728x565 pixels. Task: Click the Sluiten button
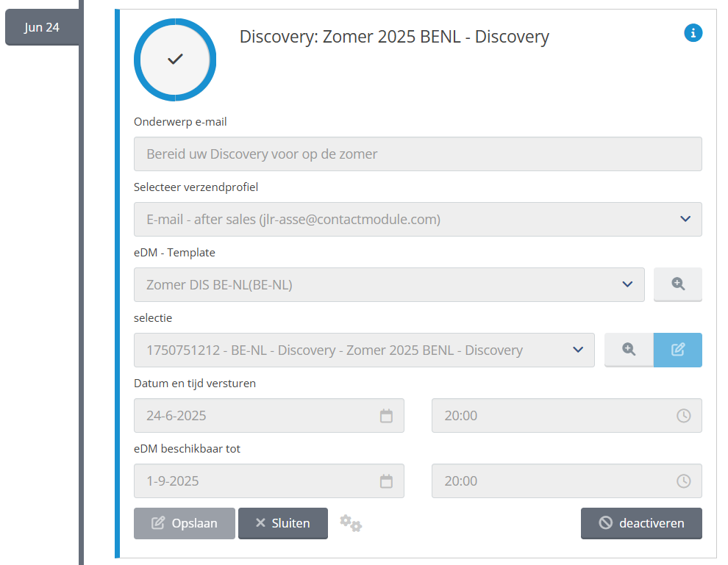tap(283, 523)
